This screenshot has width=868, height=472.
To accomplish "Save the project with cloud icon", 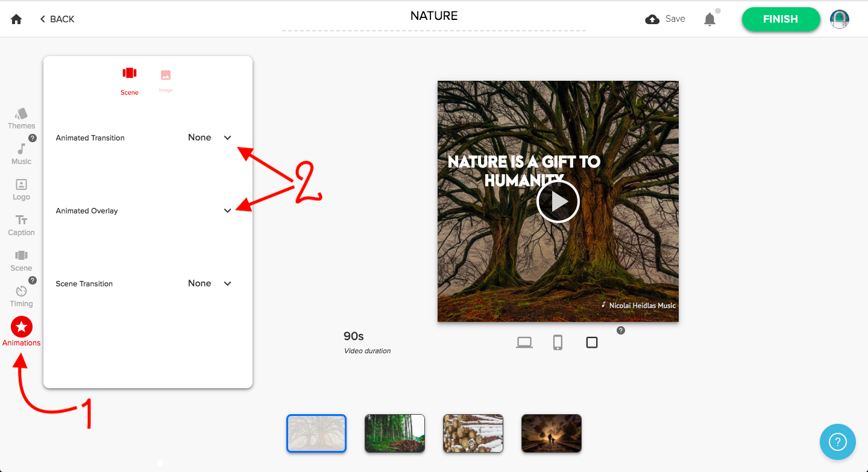I will pyautogui.click(x=665, y=19).
